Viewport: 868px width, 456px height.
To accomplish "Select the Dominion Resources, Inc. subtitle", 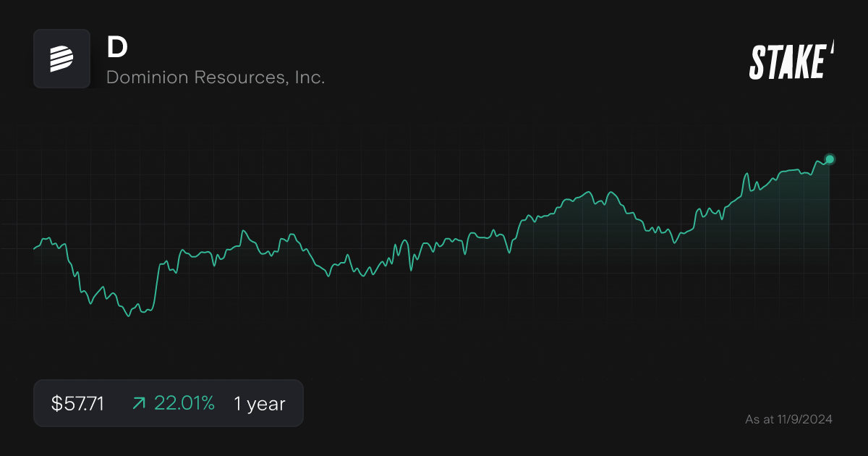I will point(216,77).
